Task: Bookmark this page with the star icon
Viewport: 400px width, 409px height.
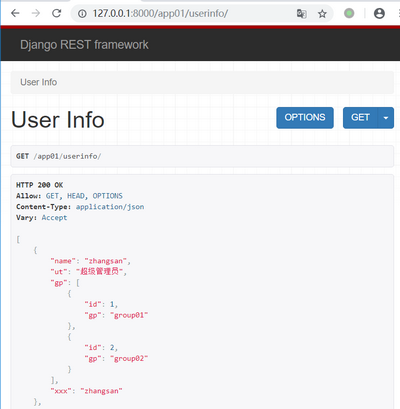Action: 322,14
